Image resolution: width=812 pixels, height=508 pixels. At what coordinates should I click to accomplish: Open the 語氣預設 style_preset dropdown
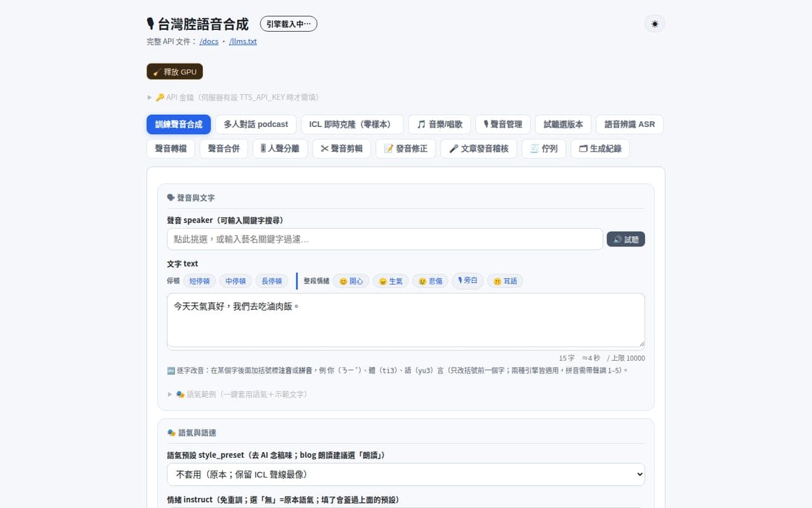click(406, 474)
